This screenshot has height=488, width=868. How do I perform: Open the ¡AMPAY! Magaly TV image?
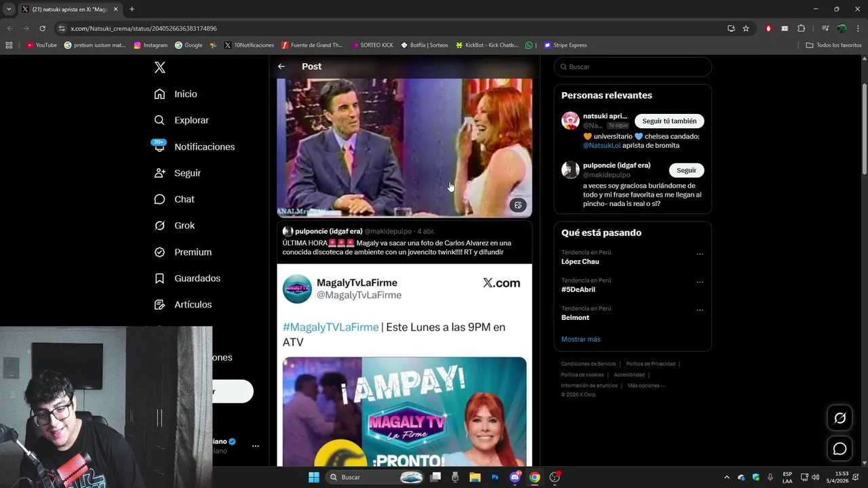pos(404,411)
